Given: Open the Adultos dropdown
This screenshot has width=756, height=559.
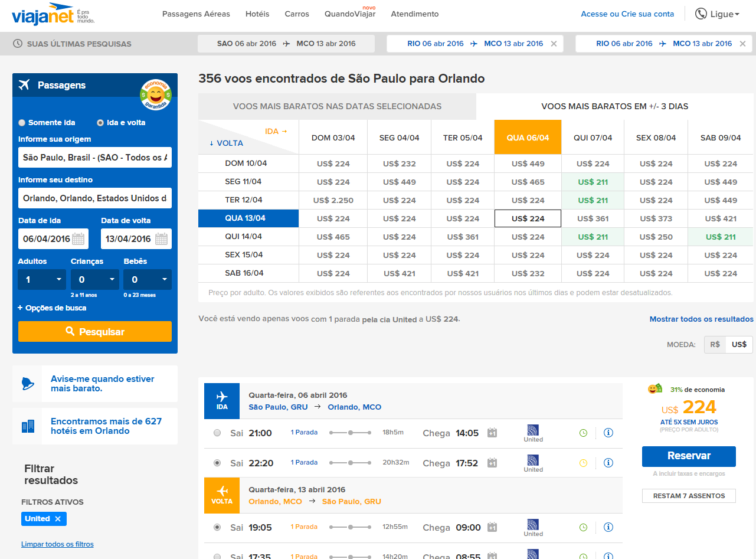Looking at the screenshot, I should [42, 280].
